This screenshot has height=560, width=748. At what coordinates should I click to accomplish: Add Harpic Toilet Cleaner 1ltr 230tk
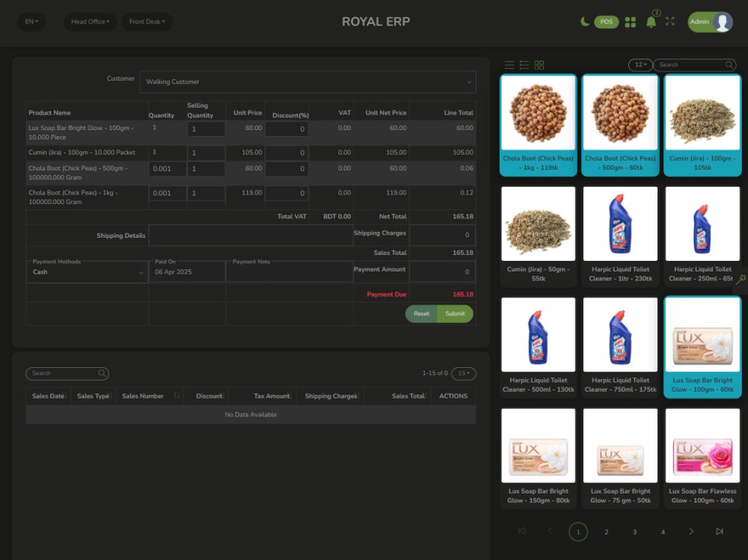pyautogui.click(x=620, y=236)
